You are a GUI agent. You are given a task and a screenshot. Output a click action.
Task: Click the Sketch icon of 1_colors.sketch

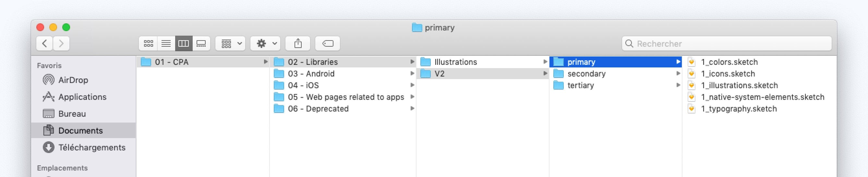click(x=692, y=62)
